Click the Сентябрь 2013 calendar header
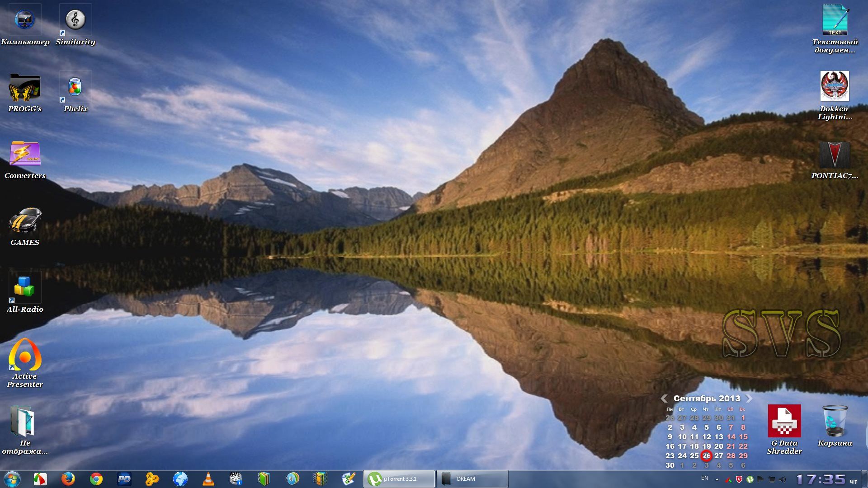Viewport: 868px width, 488px height. point(707,398)
